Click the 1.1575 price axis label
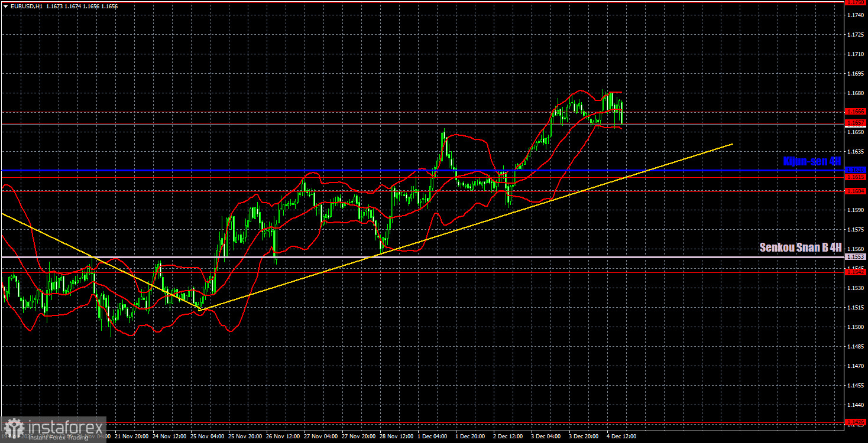 click(x=856, y=229)
